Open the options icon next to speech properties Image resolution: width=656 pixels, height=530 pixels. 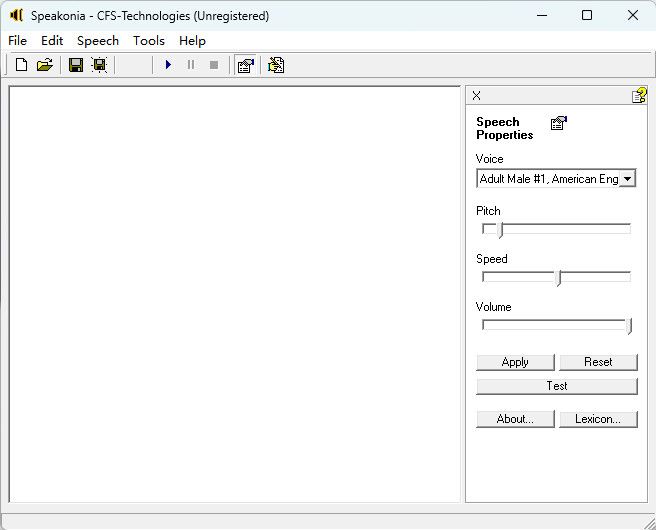(x=276, y=65)
